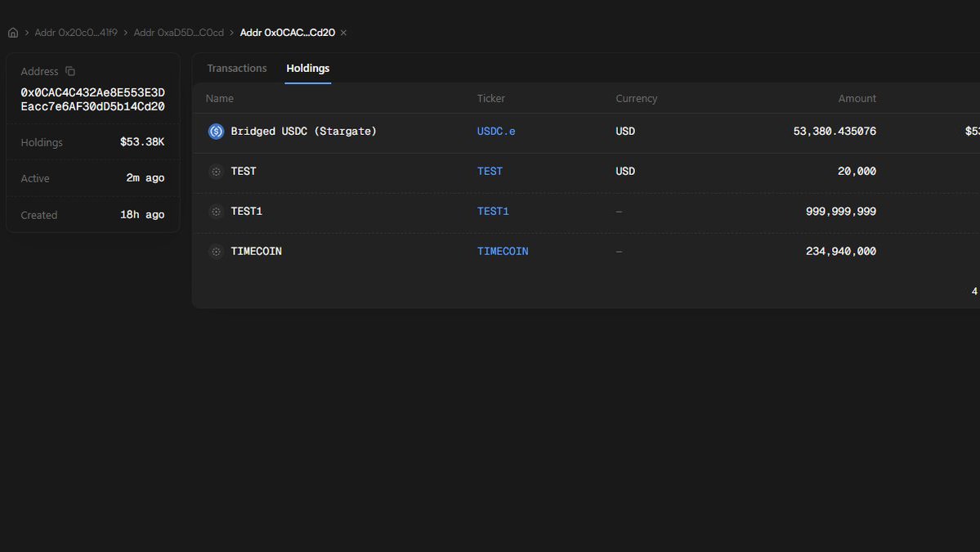
Task: Click the TEST1 token name
Action: click(x=246, y=211)
